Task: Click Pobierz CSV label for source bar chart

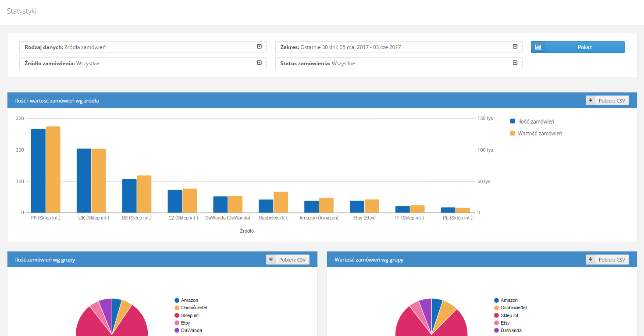Action: tap(612, 101)
